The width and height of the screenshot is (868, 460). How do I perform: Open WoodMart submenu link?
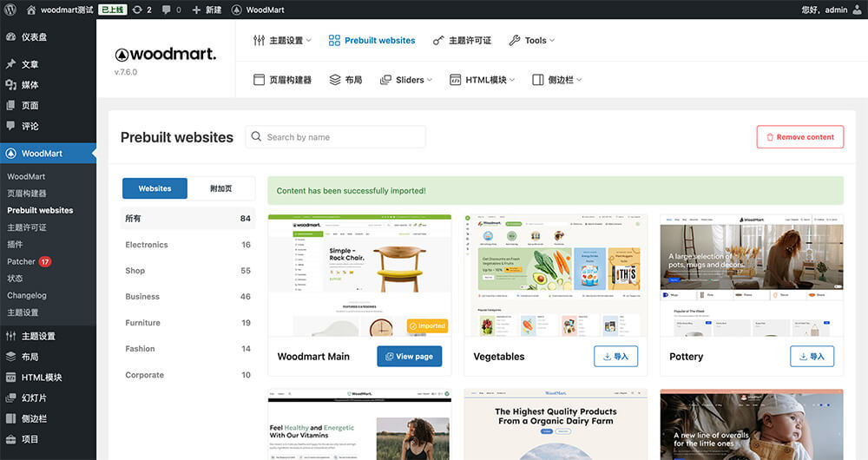click(x=26, y=176)
